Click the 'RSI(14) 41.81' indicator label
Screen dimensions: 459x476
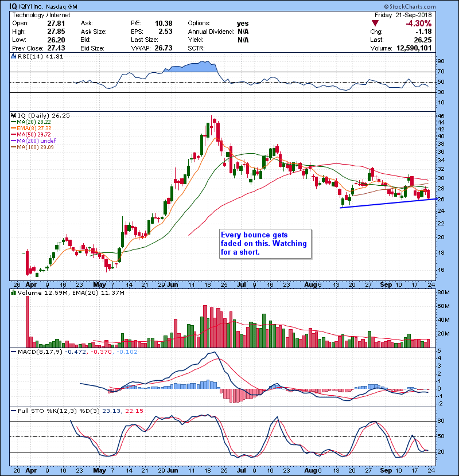[x=40, y=56]
